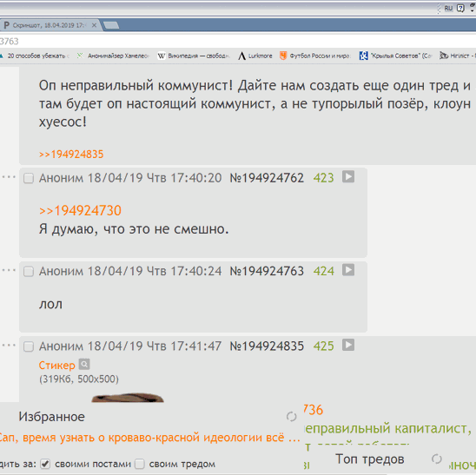Screen dimensions: 476x475
Task: Follow reply link >>194924835
Action: click(x=71, y=155)
